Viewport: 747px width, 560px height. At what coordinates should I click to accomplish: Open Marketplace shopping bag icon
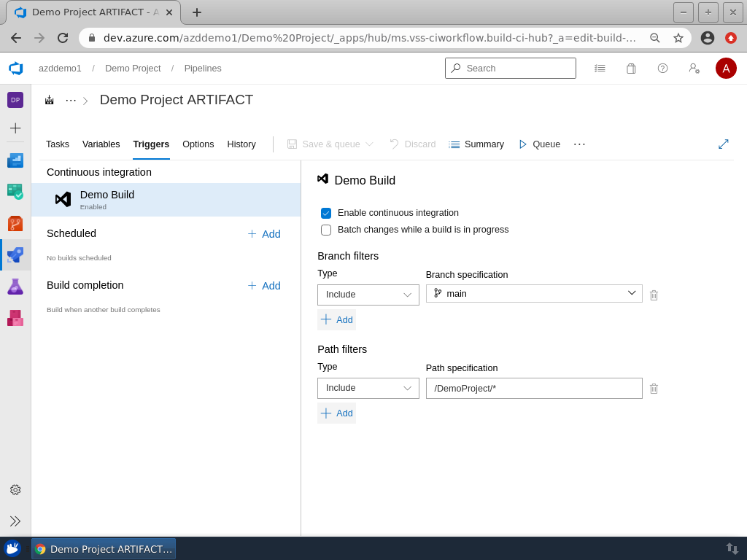[x=631, y=69]
